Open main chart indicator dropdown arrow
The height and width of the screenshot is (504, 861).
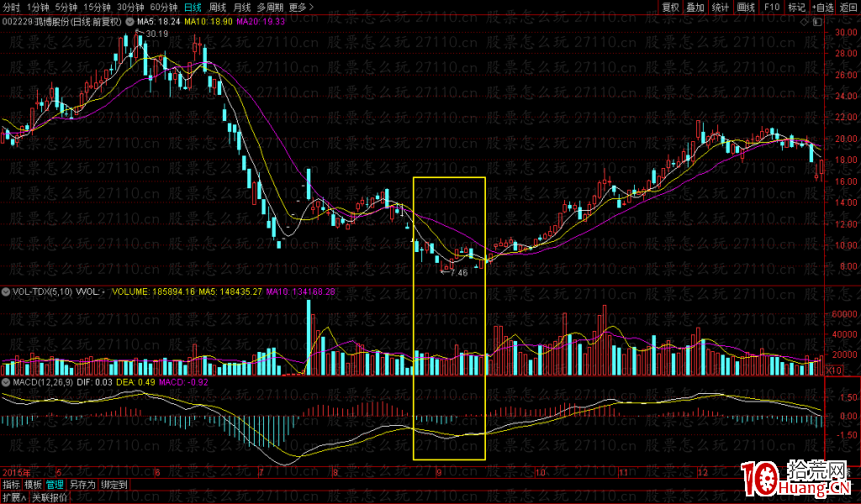(x=129, y=22)
